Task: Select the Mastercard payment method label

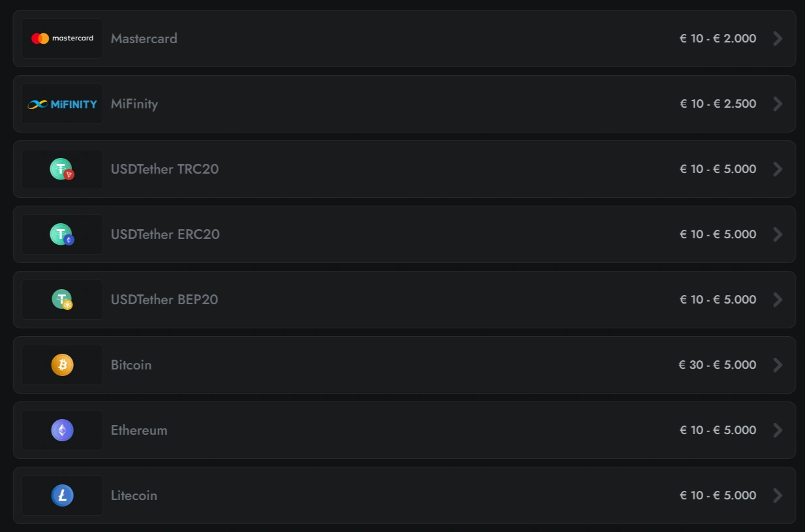Action: [x=144, y=39]
